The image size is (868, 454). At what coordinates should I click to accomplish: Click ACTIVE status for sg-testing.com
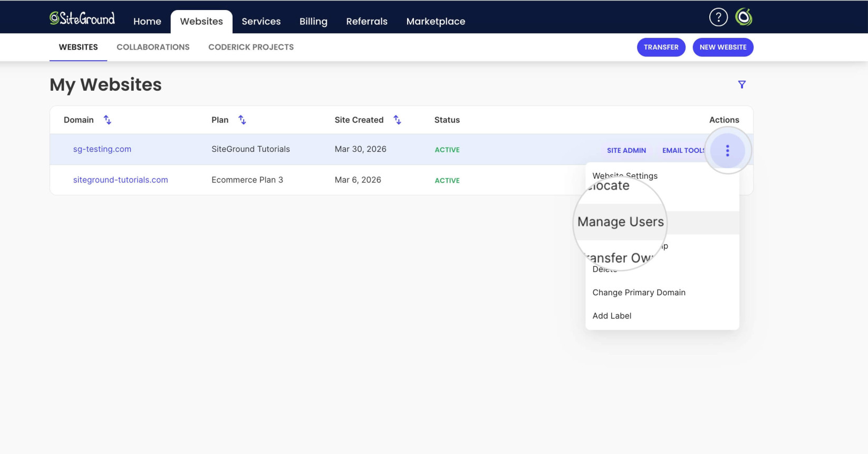[447, 150]
